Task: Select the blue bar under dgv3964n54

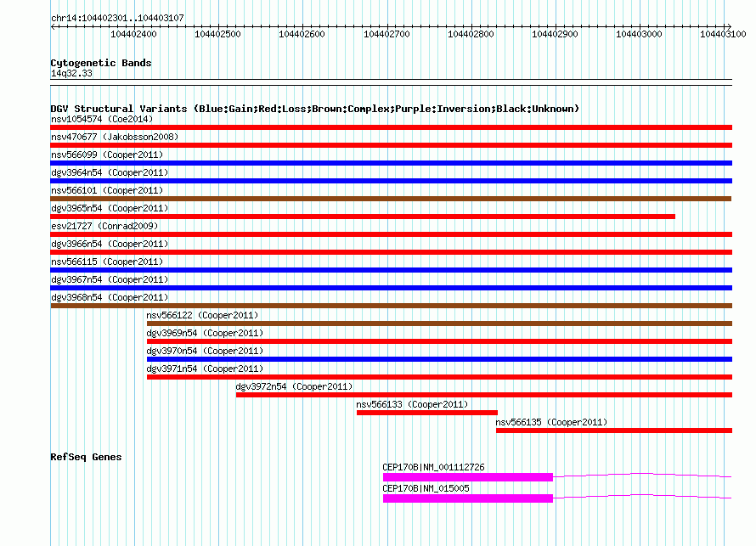Action: click(x=391, y=181)
